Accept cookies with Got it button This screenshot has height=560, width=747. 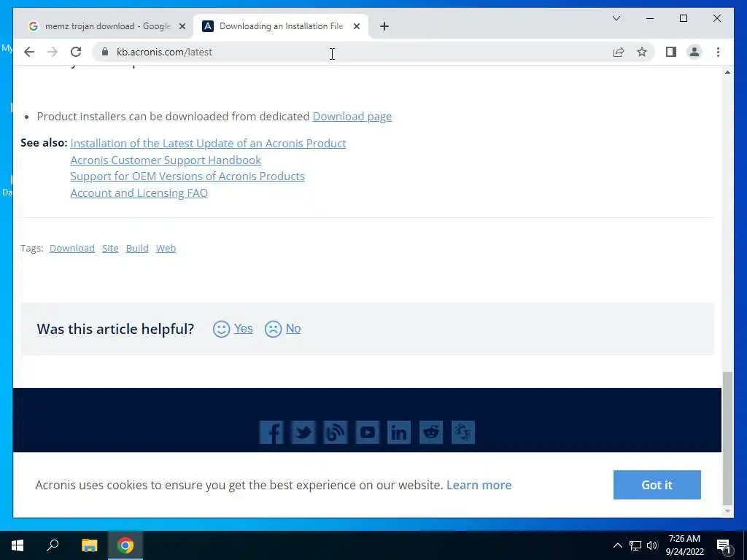point(657,485)
